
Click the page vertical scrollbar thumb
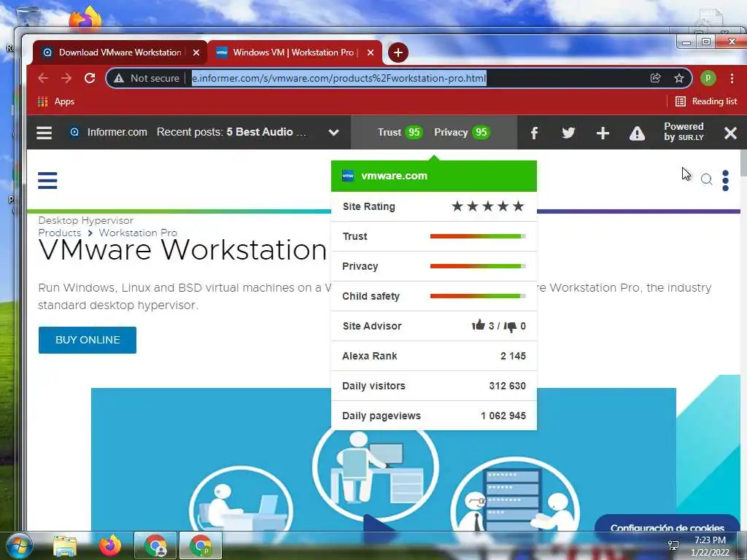coord(743,163)
